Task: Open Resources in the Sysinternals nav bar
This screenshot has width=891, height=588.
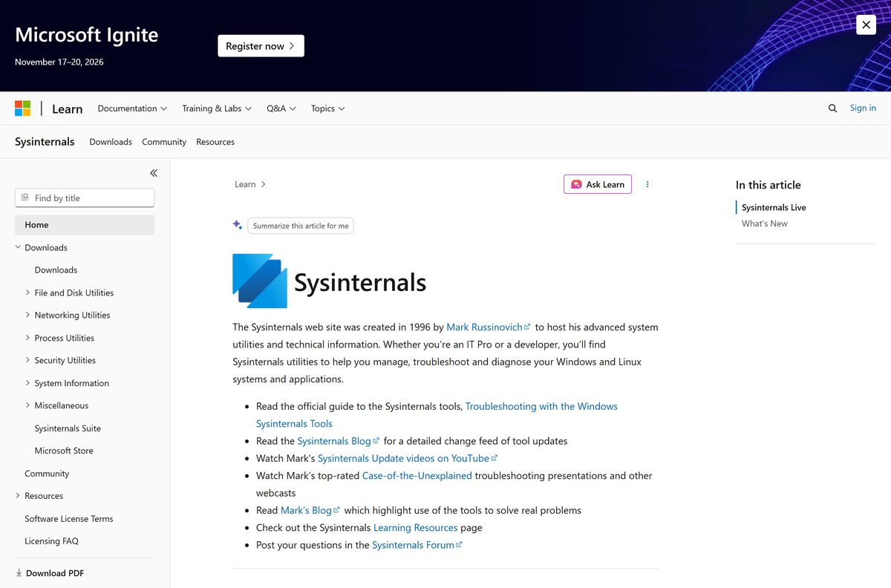Action: pos(215,142)
